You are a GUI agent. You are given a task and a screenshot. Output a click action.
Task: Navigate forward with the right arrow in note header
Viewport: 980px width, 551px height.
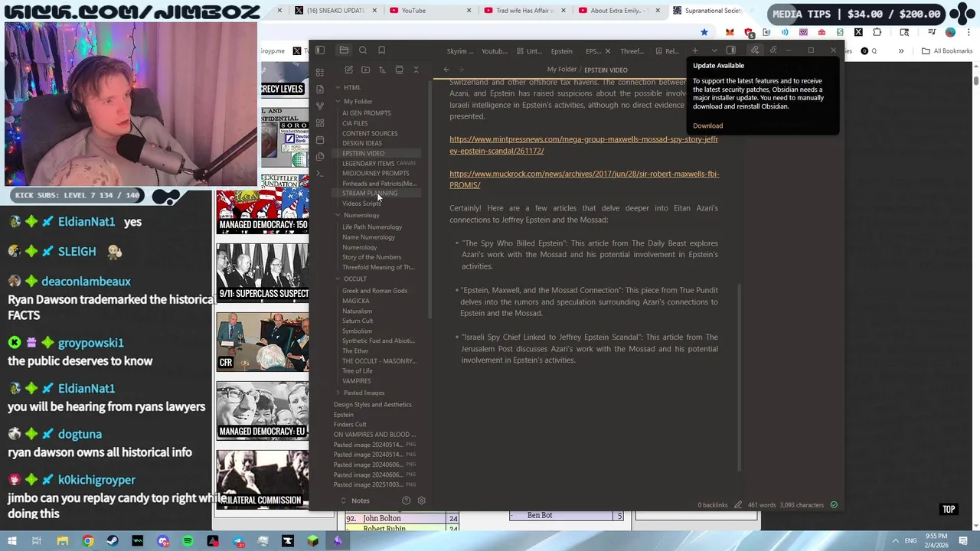point(461,70)
